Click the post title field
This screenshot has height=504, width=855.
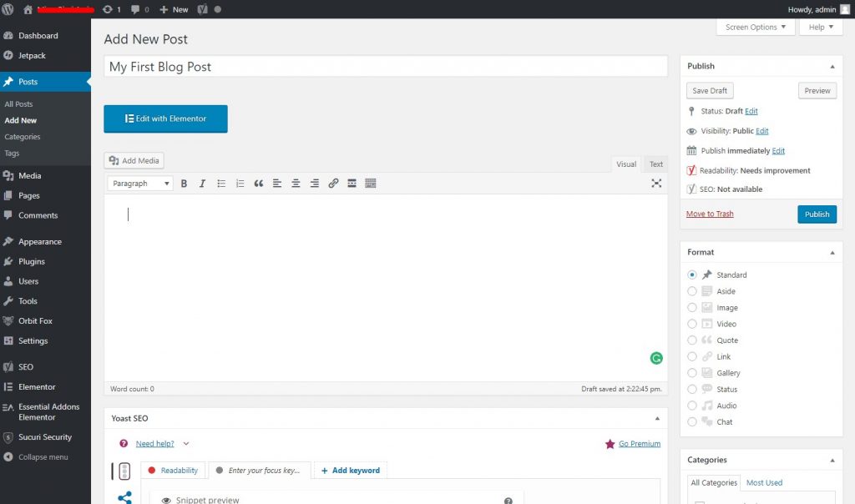(x=386, y=67)
